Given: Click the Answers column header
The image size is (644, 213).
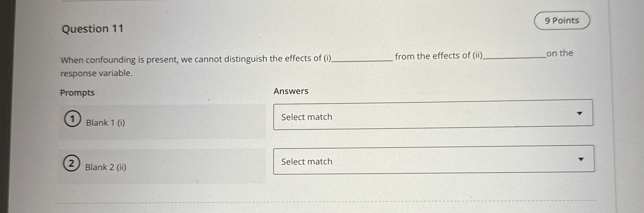Looking at the screenshot, I should pos(290,91).
